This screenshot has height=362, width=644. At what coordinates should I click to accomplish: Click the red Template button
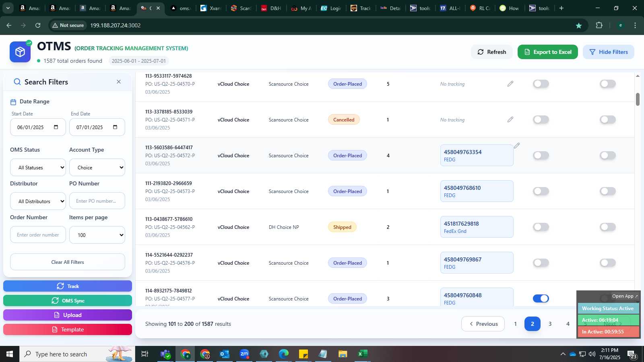coord(68,329)
